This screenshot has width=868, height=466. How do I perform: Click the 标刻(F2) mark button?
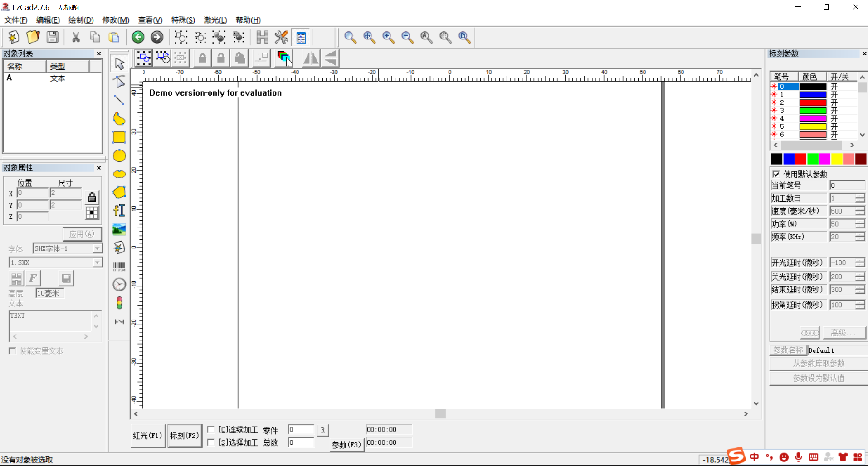coord(185,436)
